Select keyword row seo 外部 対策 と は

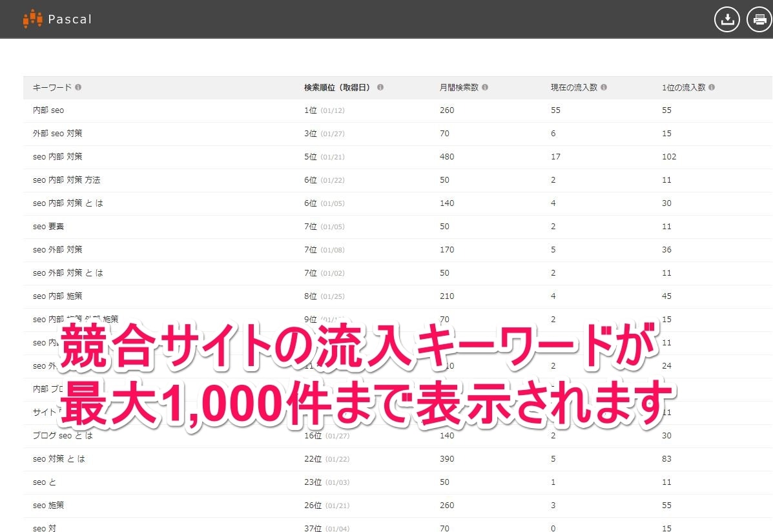(x=398, y=273)
